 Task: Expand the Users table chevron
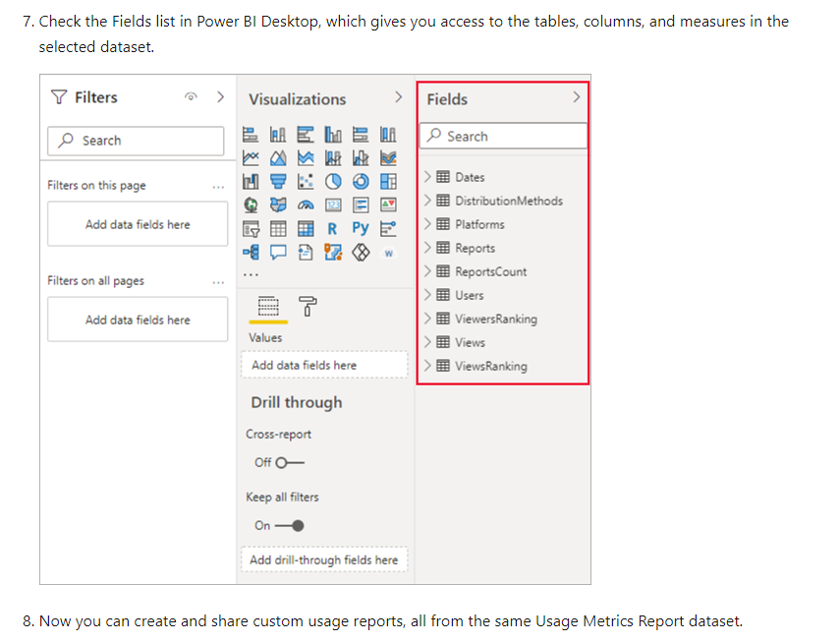coord(427,294)
